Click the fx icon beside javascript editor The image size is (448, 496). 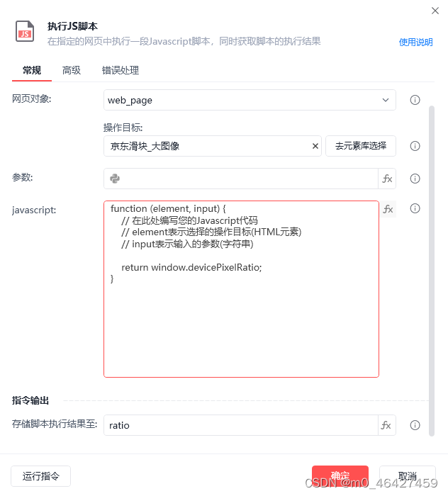(x=388, y=209)
